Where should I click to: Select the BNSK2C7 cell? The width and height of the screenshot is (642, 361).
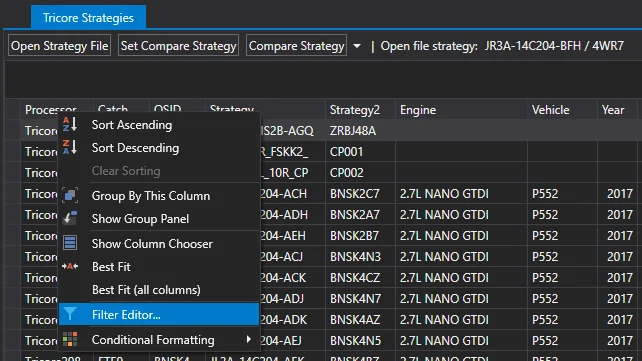click(360, 194)
